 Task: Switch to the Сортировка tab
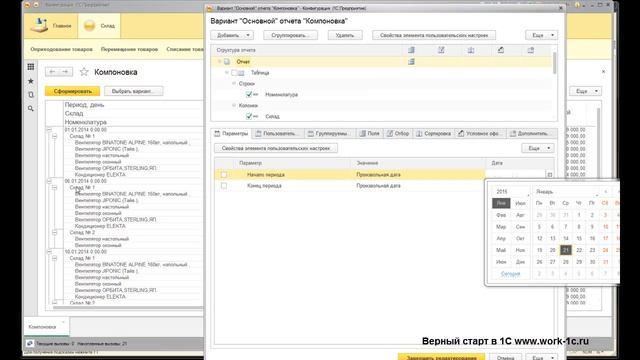tap(433, 133)
